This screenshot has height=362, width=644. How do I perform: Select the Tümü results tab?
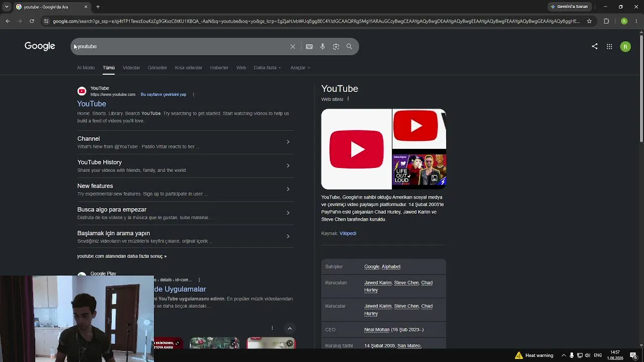pos(109,67)
